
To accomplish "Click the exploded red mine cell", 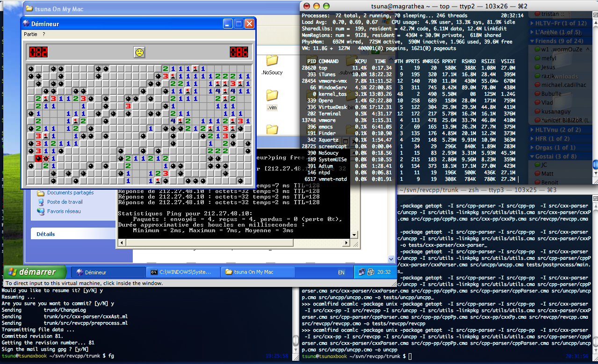I will (38, 159).
